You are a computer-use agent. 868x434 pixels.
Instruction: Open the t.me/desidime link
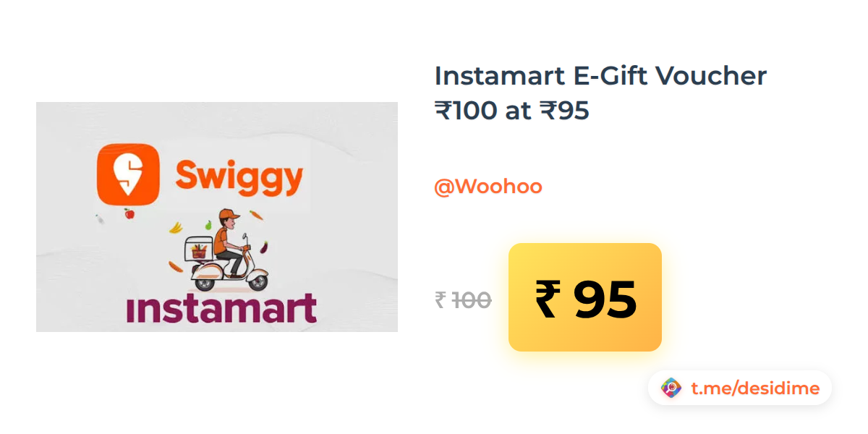coord(755,388)
